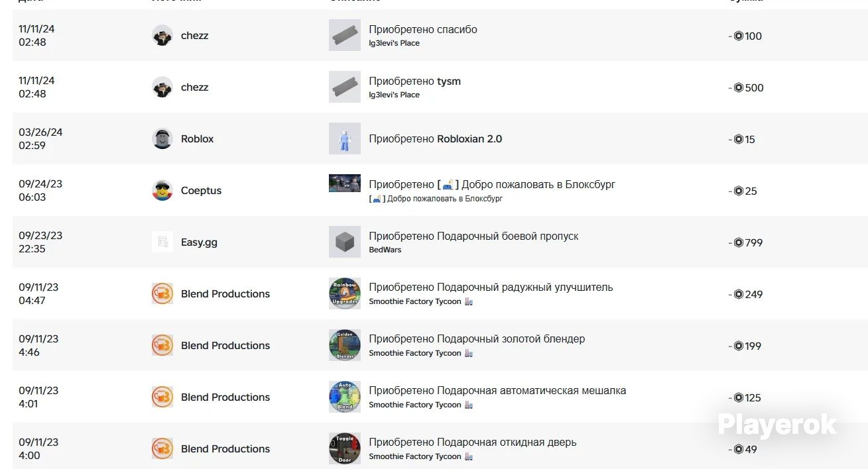Image resolution: width=868 pixels, height=469 pixels.
Task: Open Robloxian 2.0 item thumbnail
Action: (345, 139)
